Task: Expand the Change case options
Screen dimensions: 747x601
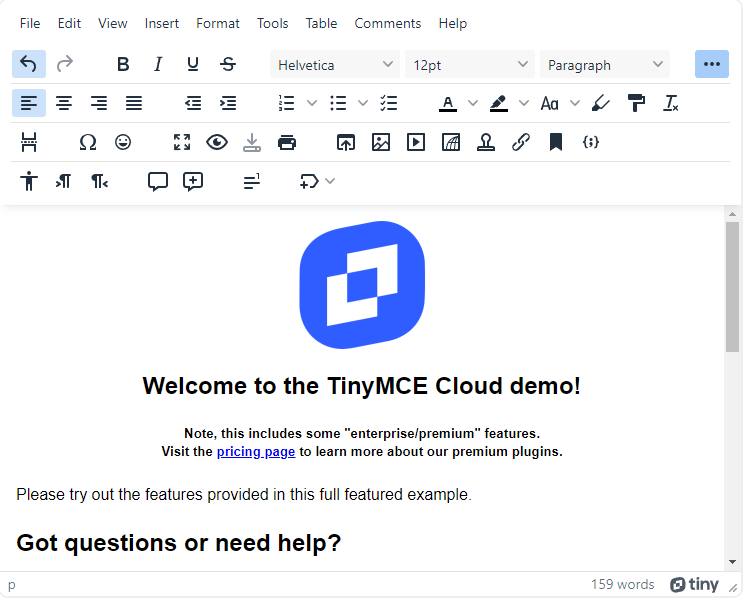Action: [575, 103]
